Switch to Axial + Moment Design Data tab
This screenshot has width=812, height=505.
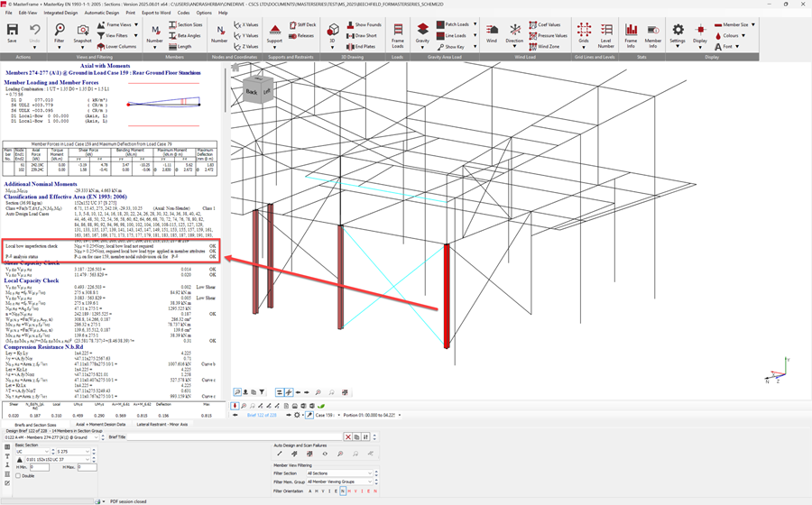click(x=100, y=424)
